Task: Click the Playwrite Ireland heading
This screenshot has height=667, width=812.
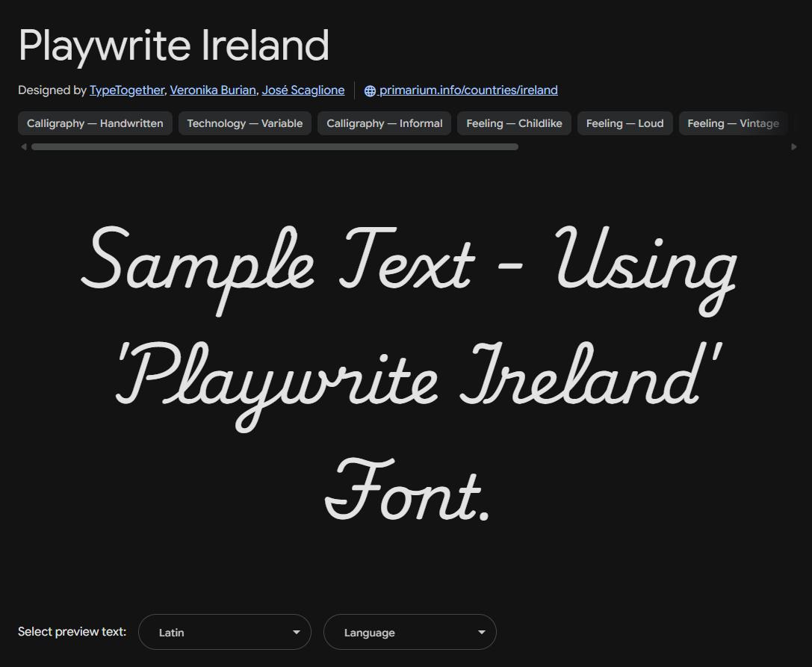Action: 173,46
